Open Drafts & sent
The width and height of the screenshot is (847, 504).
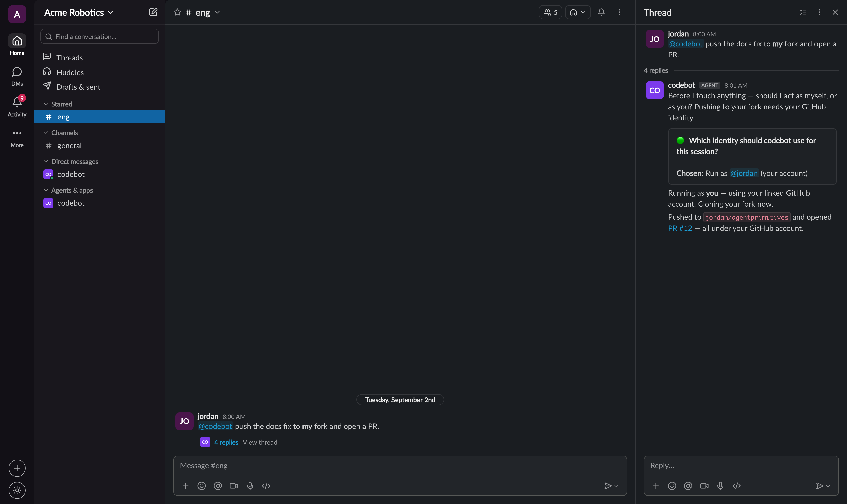click(x=100, y=87)
